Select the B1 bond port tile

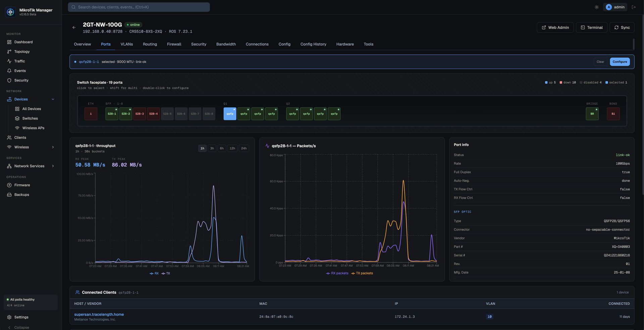coord(613,114)
